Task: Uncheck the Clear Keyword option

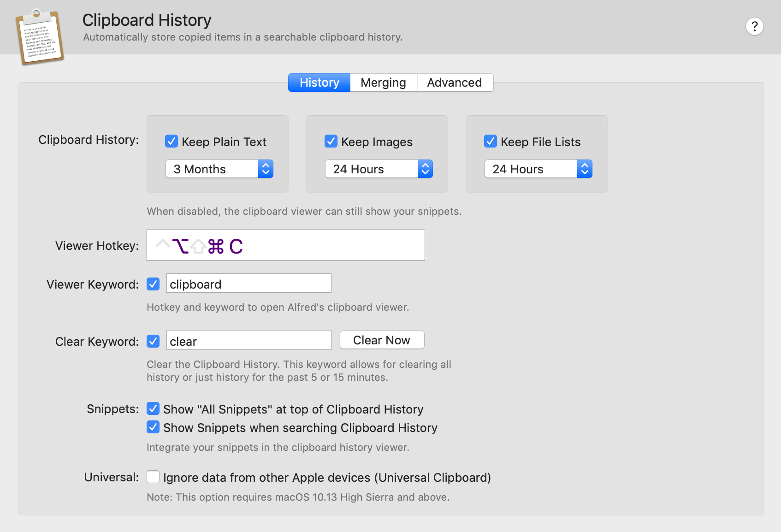Action: click(153, 341)
